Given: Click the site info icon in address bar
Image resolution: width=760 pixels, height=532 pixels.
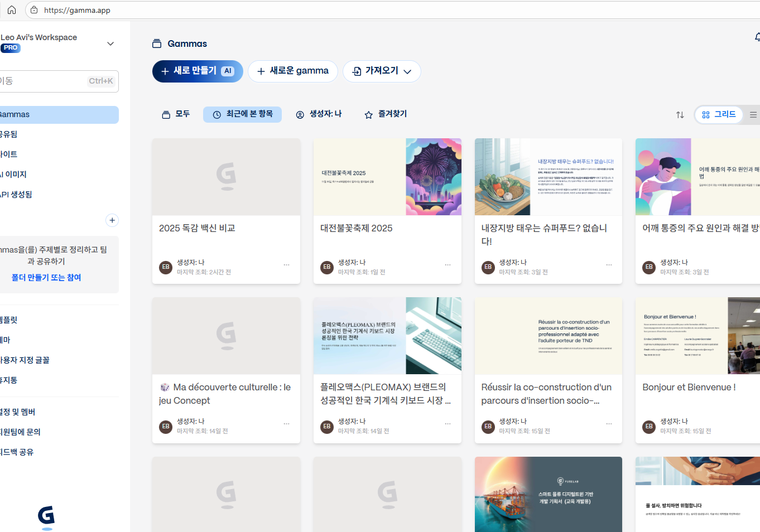Looking at the screenshot, I should 35,10.
